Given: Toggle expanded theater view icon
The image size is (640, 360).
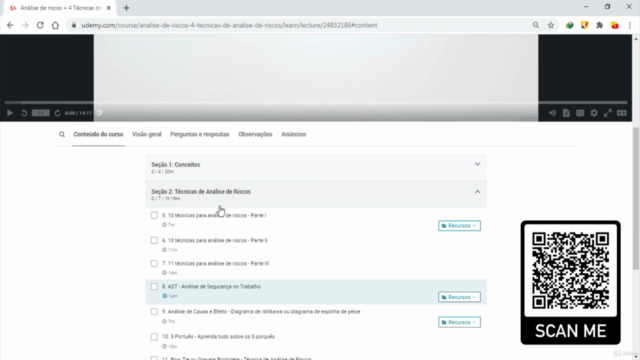Looking at the screenshot, I should pyautogui.click(x=622, y=113).
